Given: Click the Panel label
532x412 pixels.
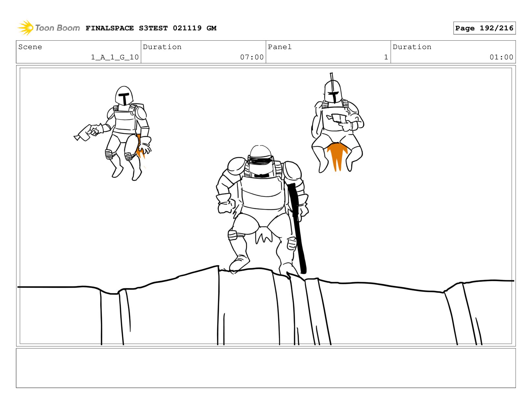Looking at the screenshot, I should pyautogui.click(x=280, y=47).
